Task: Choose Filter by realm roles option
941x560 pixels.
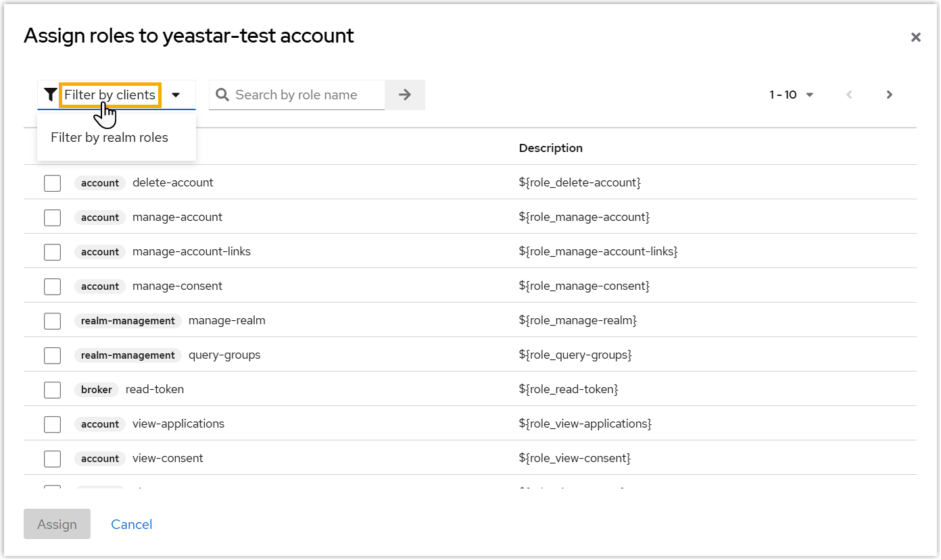Action: click(110, 138)
